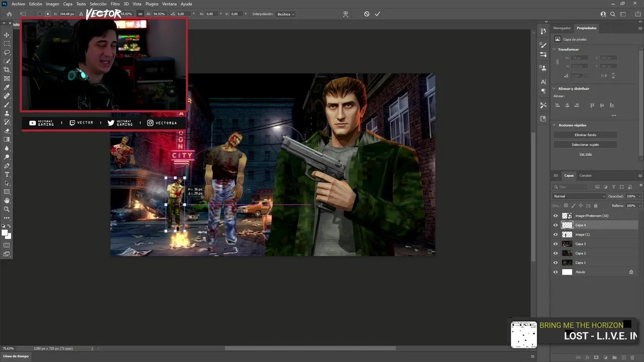
Task: Lock layer position with the move icon
Action: [581, 206]
